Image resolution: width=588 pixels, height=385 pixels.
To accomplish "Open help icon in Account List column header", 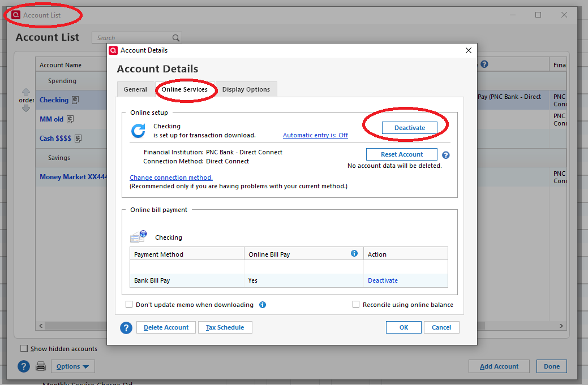I will 484,64.
